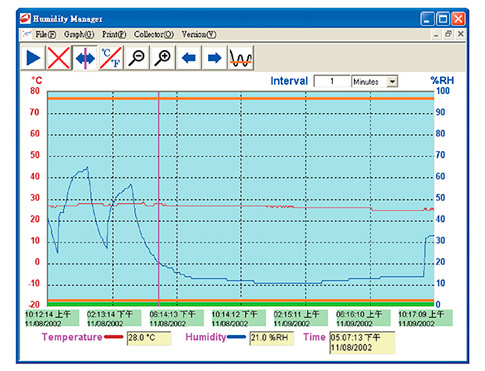Open the Graph menu
This screenshot has height=371, width=485.
pos(79,34)
